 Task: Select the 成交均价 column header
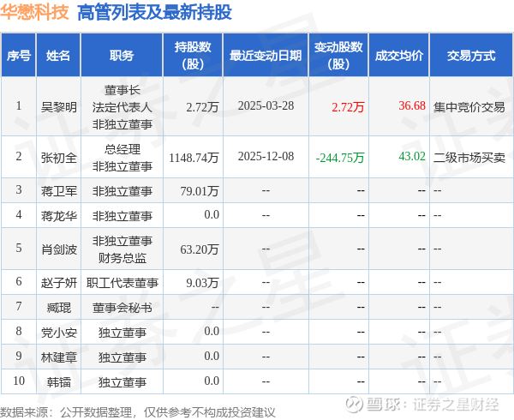[399, 56]
